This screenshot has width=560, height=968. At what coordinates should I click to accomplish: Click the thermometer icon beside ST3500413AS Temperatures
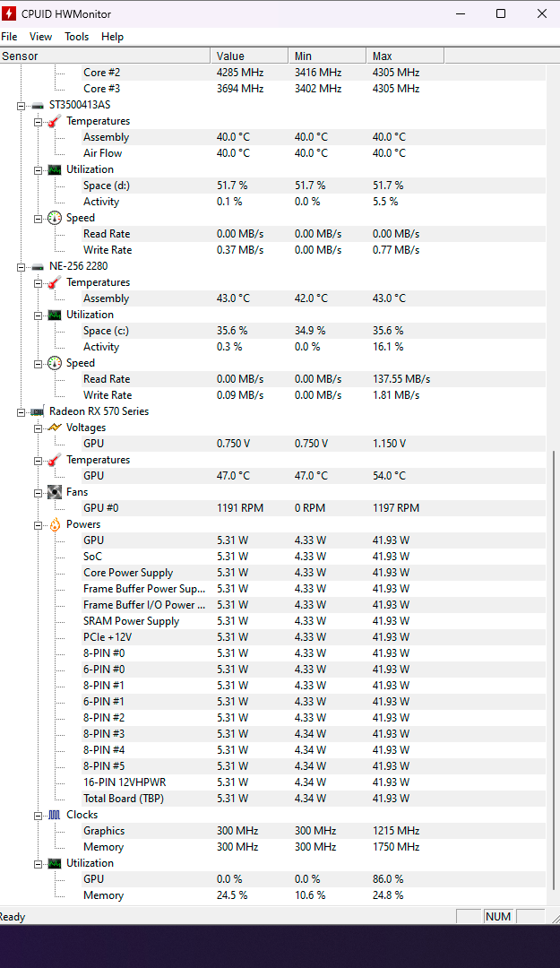[x=55, y=121]
